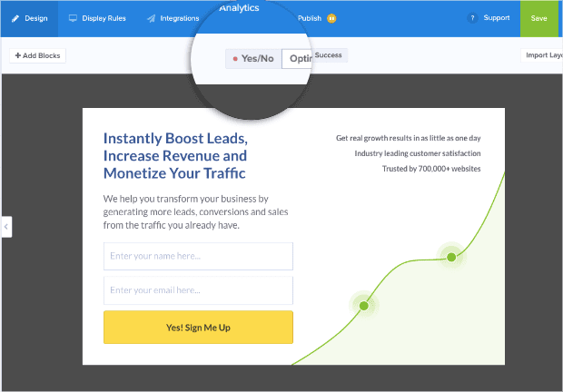Select the 'We help you transform' paragraph
This screenshot has height=392, width=563.
(195, 212)
